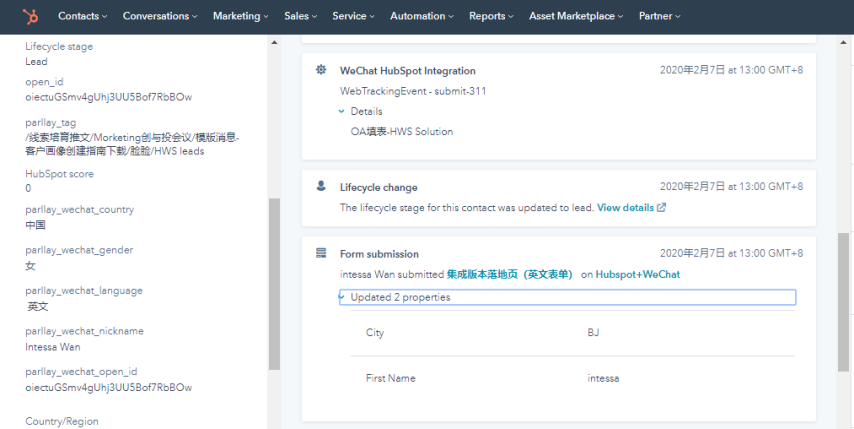Expand the Sales dropdown
The image size is (854, 429).
[x=301, y=16]
